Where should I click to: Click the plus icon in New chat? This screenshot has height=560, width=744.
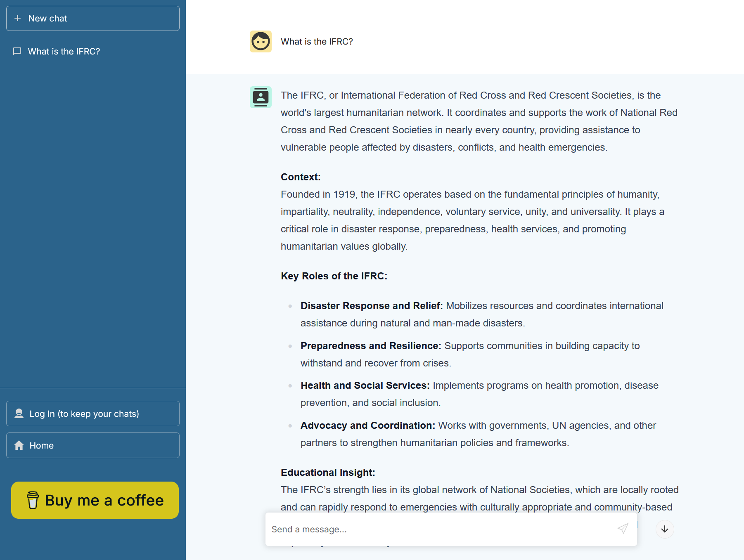pos(17,18)
